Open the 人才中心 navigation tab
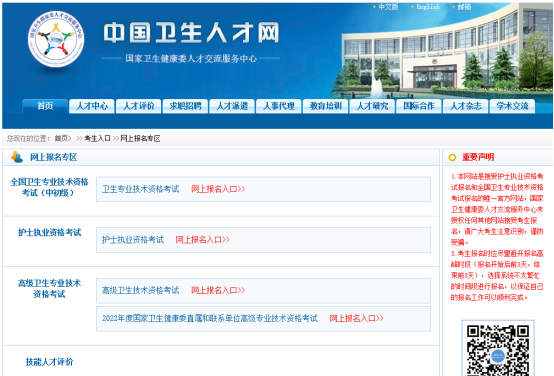The height and width of the screenshot is (376, 554). click(92, 106)
